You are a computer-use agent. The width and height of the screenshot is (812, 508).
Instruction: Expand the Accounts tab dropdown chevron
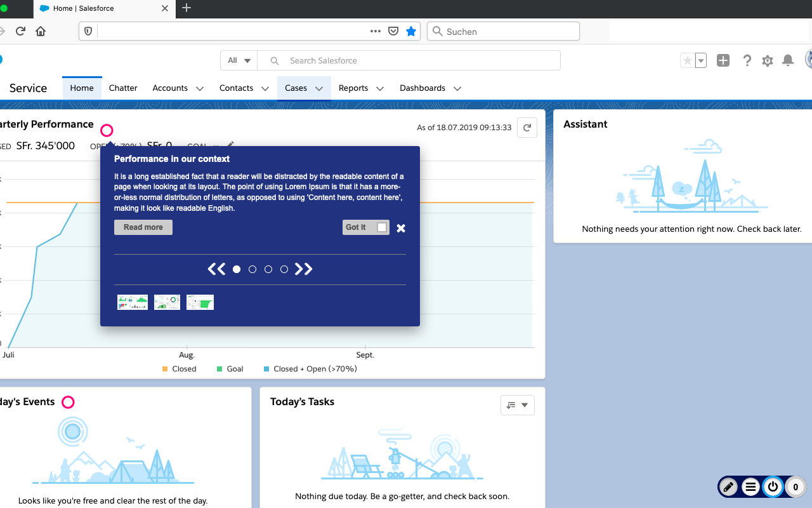pos(200,88)
